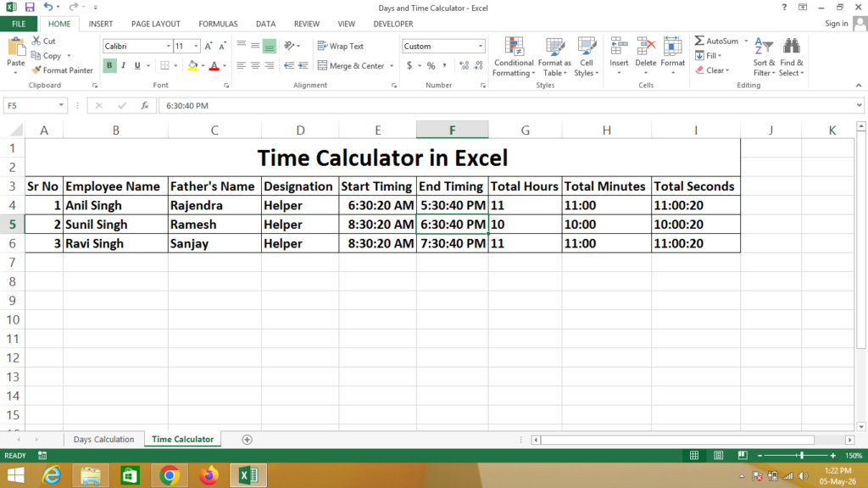The image size is (868, 488).
Task: Apply Percent Style format
Action: pyautogui.click(x=431, y=66)
